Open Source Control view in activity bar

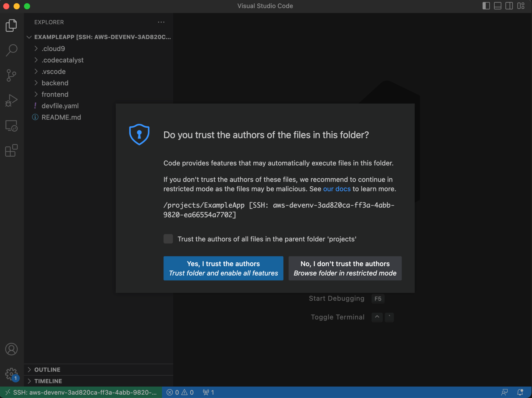11,75
